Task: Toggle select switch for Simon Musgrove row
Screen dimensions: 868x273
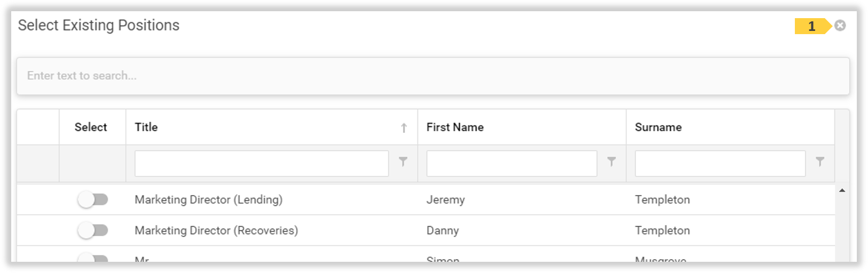Action: pos(93,259)
